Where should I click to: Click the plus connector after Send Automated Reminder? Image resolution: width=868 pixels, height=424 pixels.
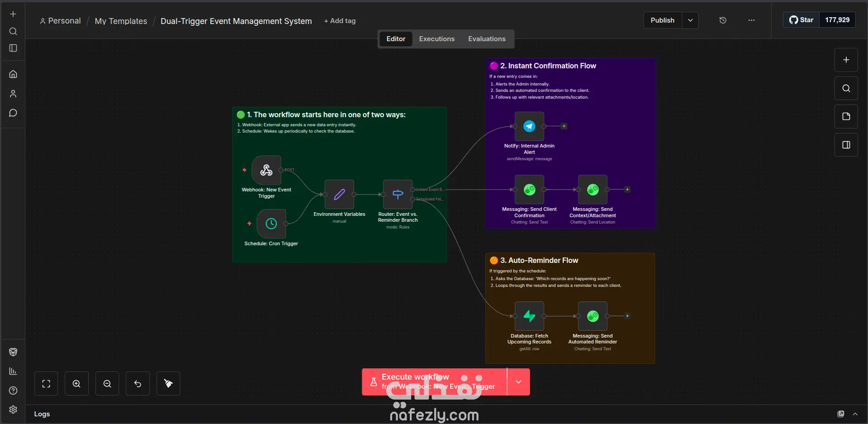pos(627,316)
